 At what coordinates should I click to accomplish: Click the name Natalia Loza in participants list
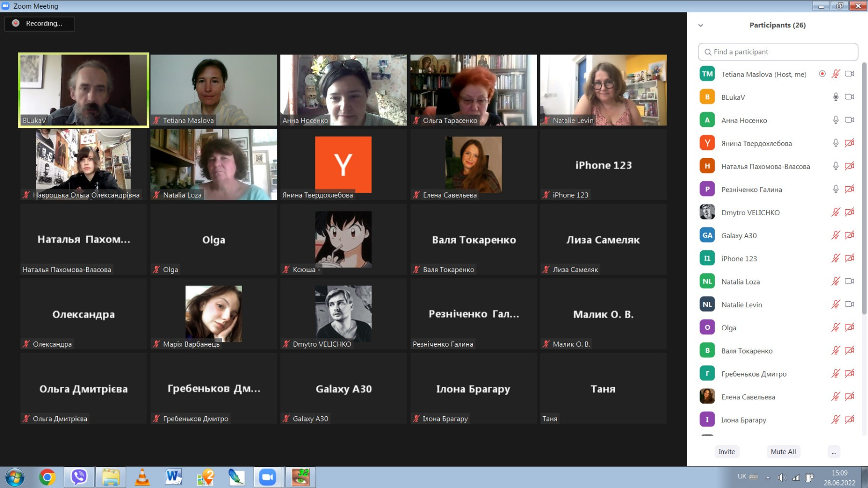click(740, 282)
